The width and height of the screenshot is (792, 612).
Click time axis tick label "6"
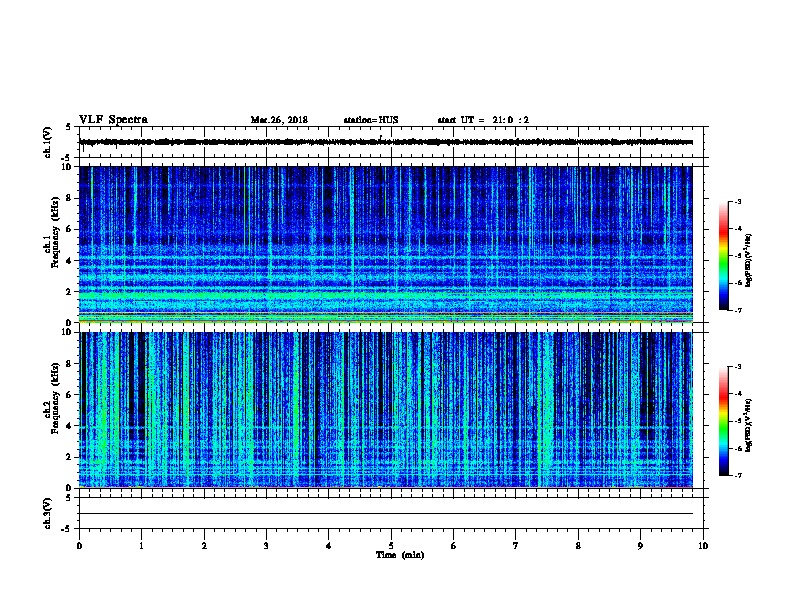pyautogui.click(x=454, y=545)
